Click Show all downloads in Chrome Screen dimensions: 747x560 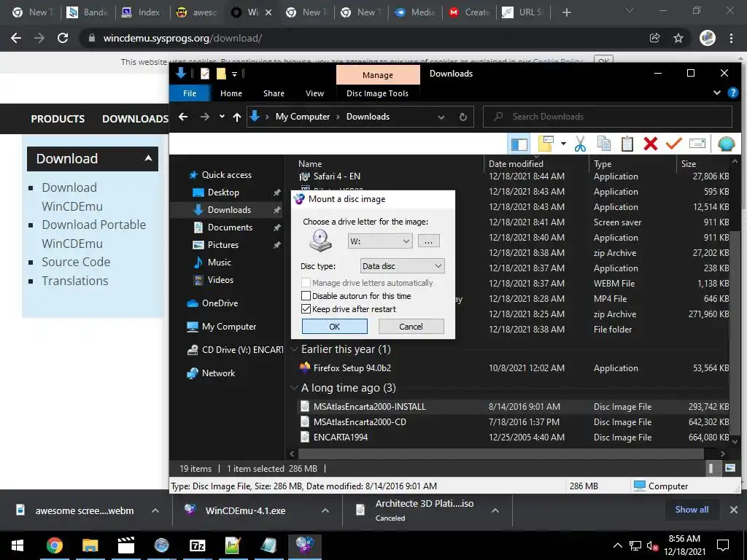pos(692,510)
